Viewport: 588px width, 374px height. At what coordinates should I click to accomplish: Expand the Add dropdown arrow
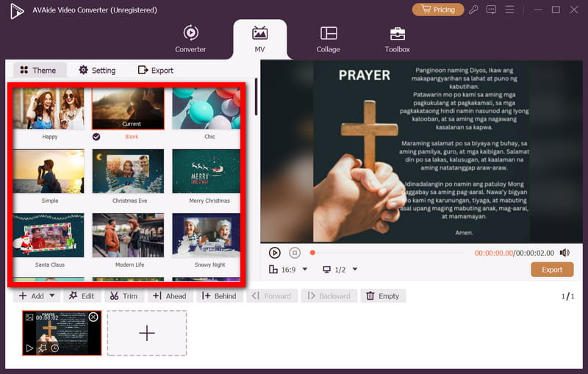(x=51, y=296)
